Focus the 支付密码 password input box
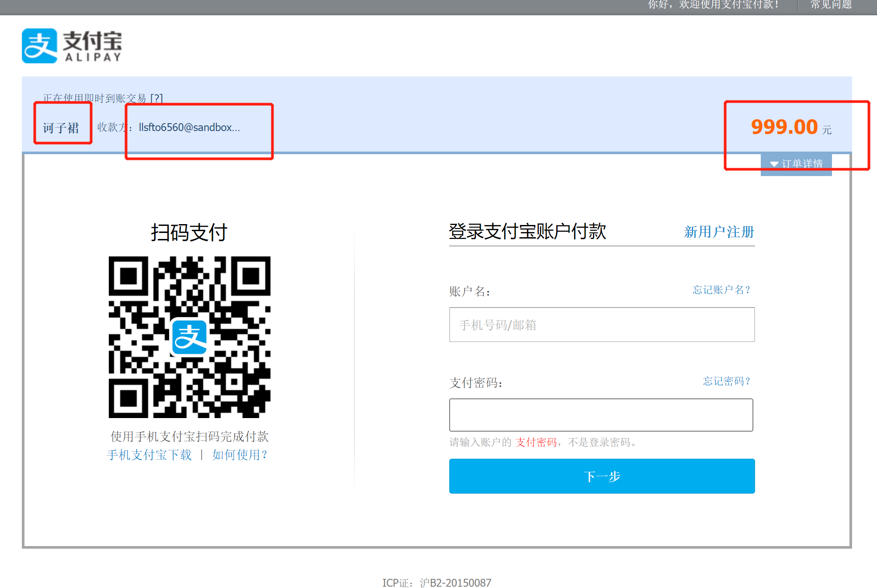 pos(601,415)
